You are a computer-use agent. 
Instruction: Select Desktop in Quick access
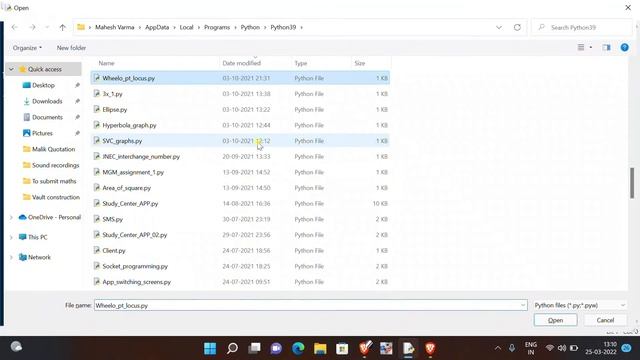click(x=43, y=85)
